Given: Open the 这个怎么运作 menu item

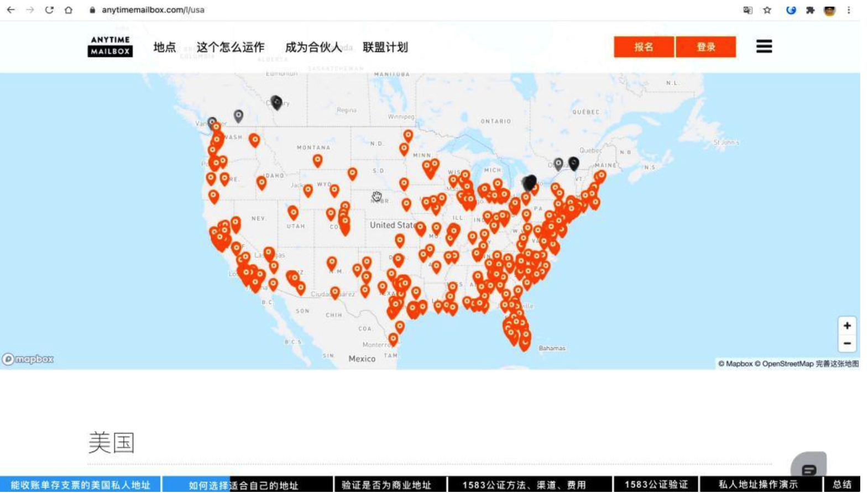Looking at the screenshot, I should pos(231,48).
